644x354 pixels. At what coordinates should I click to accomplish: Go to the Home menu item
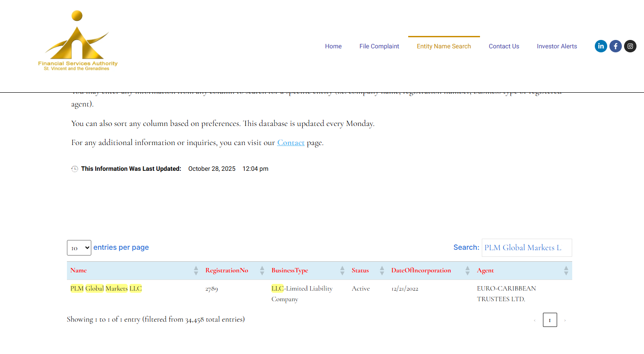(333, 46)
